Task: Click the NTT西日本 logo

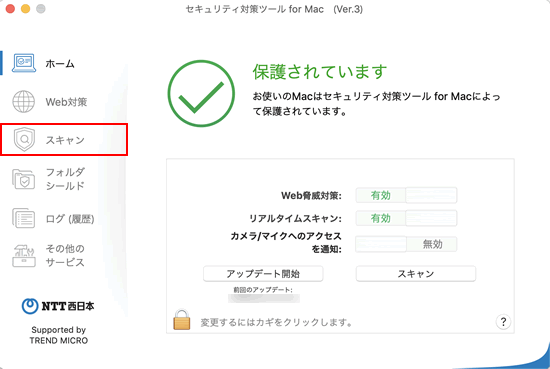Action: pyautogui.click(x=58, y=306)
